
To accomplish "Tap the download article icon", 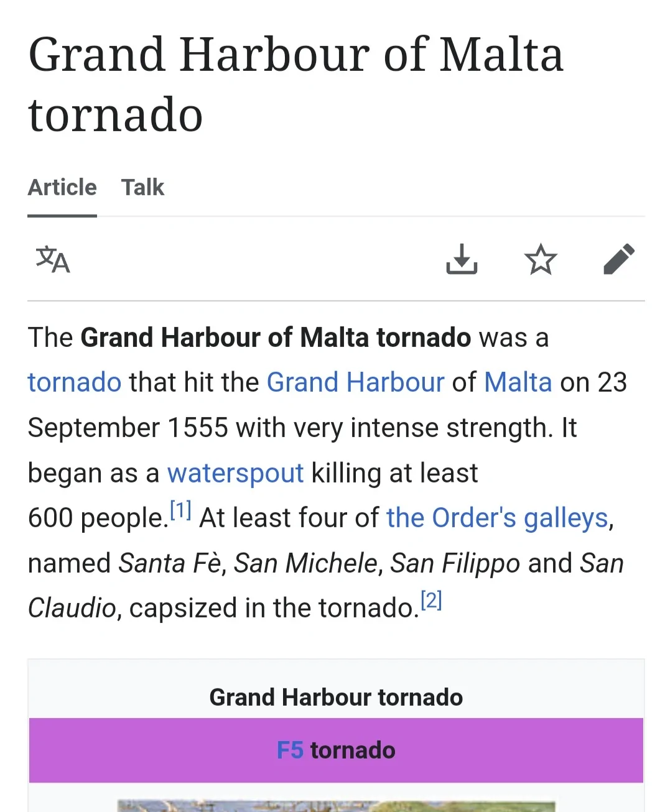I will tap(462, 259).
